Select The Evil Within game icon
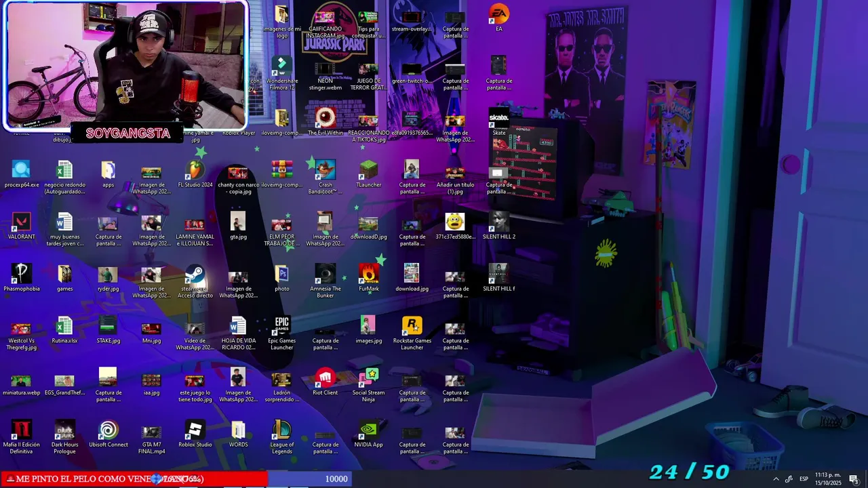 (325, 122)
